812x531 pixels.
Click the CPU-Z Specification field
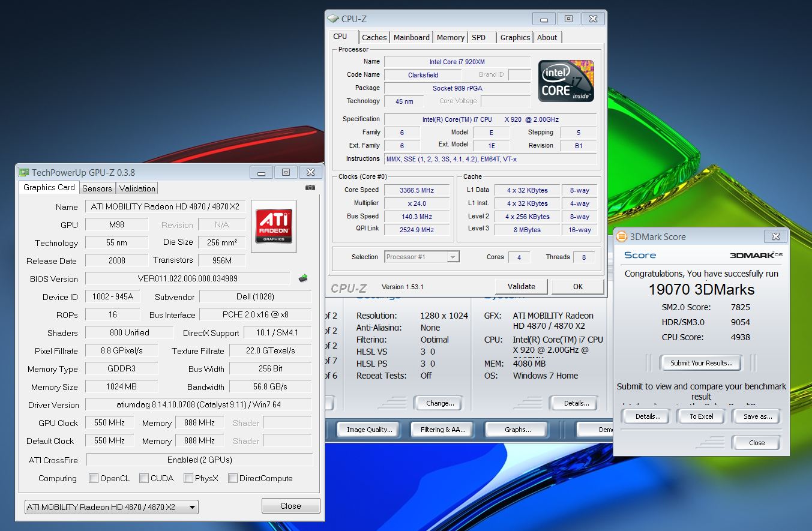pos(490,119)
